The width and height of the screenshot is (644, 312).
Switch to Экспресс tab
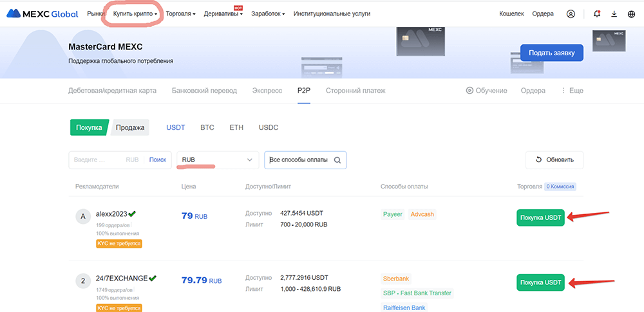tap(267, 91)
